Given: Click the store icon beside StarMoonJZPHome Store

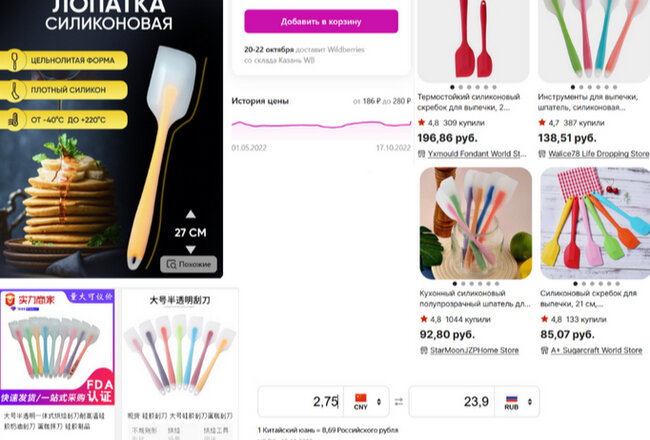Looking at the screenshot, I should (424, 350).
